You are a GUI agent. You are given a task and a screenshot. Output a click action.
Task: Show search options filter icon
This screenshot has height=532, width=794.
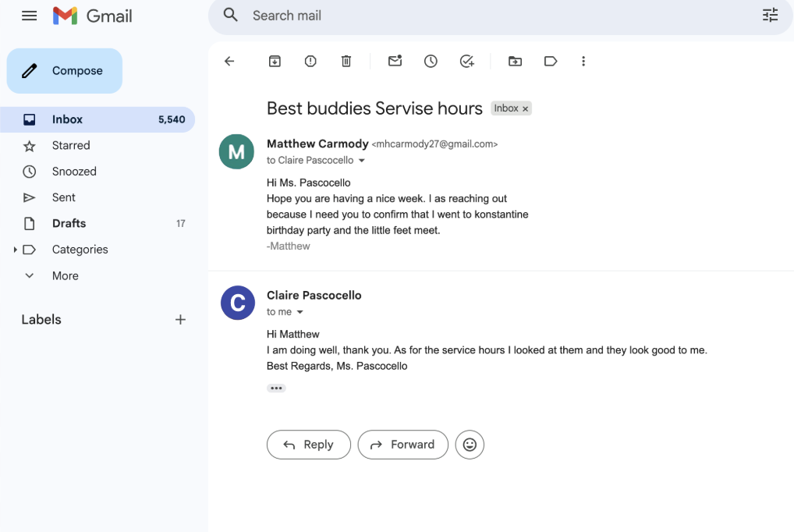point(770,16)
